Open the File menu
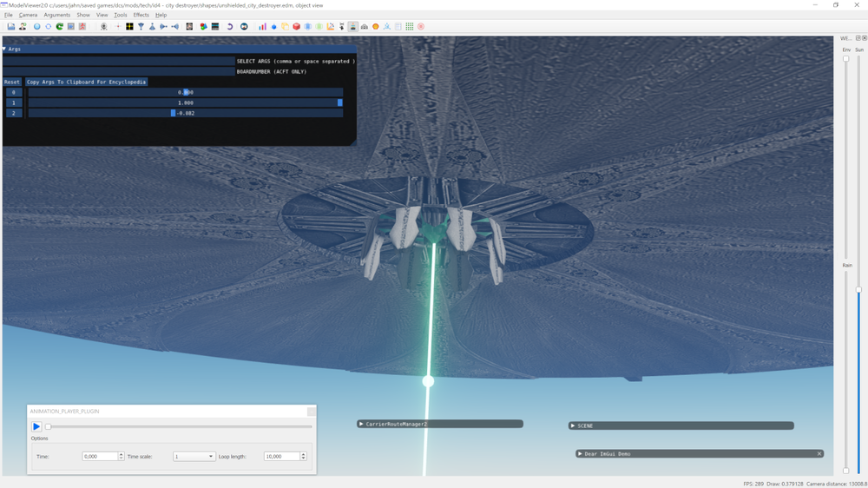 pyautogui.click(x=9, y=15)
